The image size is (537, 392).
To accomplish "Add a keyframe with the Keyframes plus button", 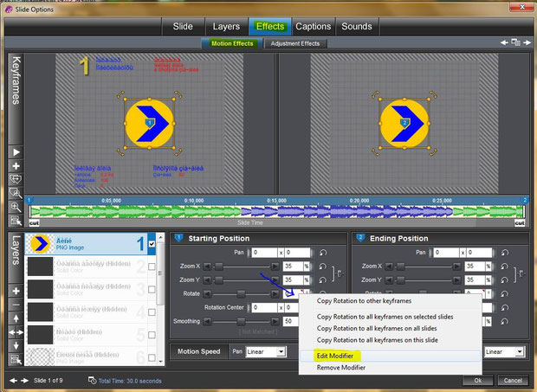I will click(x=16, y=166).
